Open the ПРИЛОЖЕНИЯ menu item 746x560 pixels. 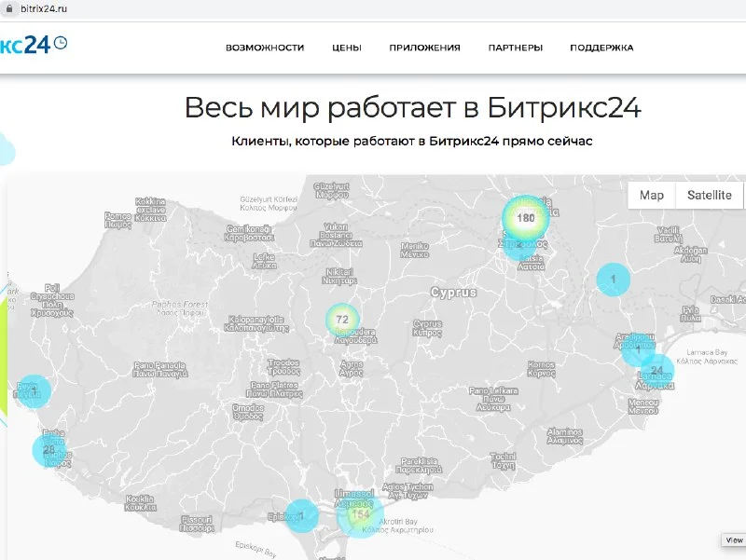click(424, 48)
